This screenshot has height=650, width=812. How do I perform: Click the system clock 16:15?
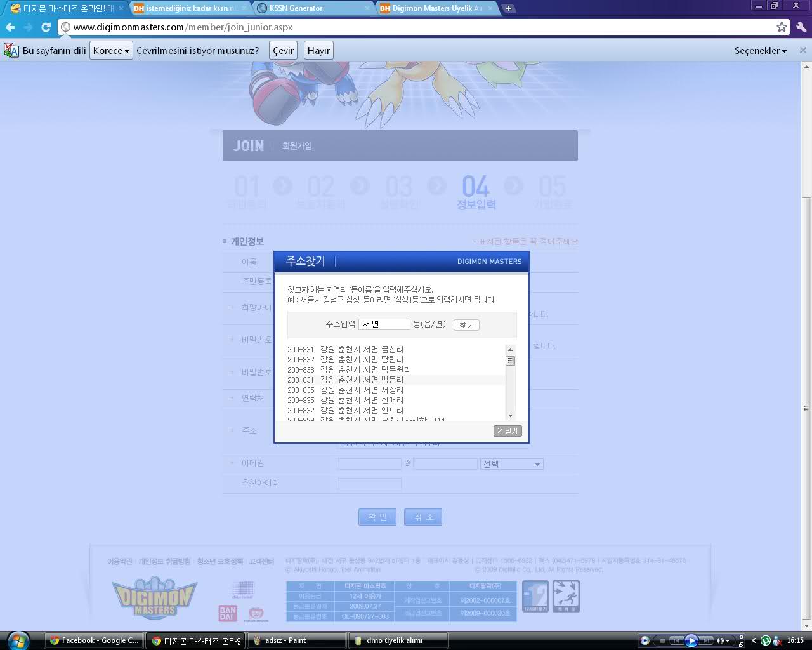point(796,640)
